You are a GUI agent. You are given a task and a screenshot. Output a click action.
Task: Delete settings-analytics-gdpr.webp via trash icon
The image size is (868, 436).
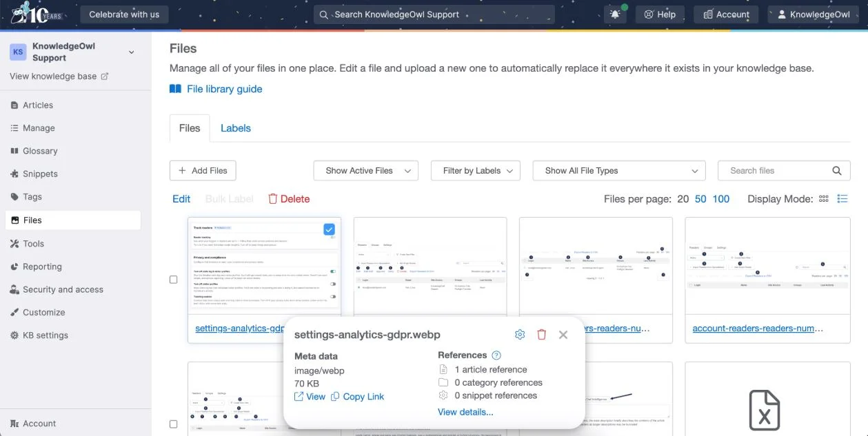(542, 334)
